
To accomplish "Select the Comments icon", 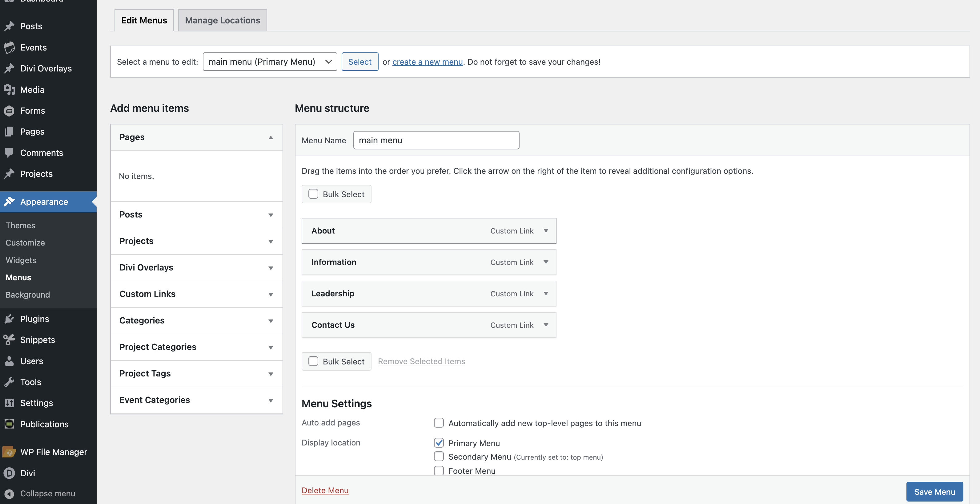I will [x=10, y=152].
